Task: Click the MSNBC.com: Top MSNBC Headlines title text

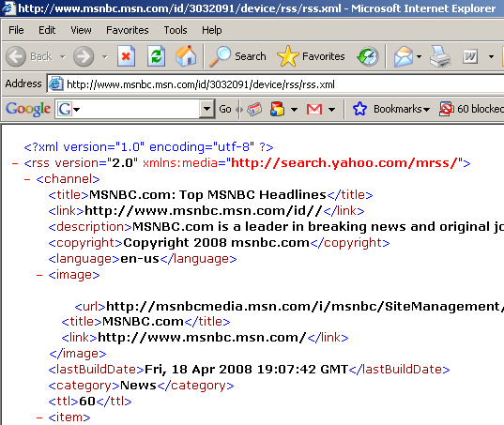Action: pos(207,194)
